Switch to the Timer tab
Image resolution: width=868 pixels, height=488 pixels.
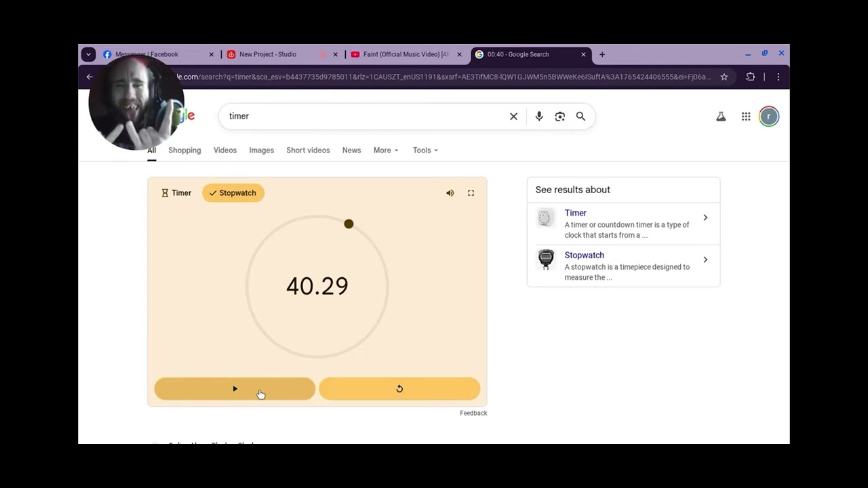click(x=176, y=193)
